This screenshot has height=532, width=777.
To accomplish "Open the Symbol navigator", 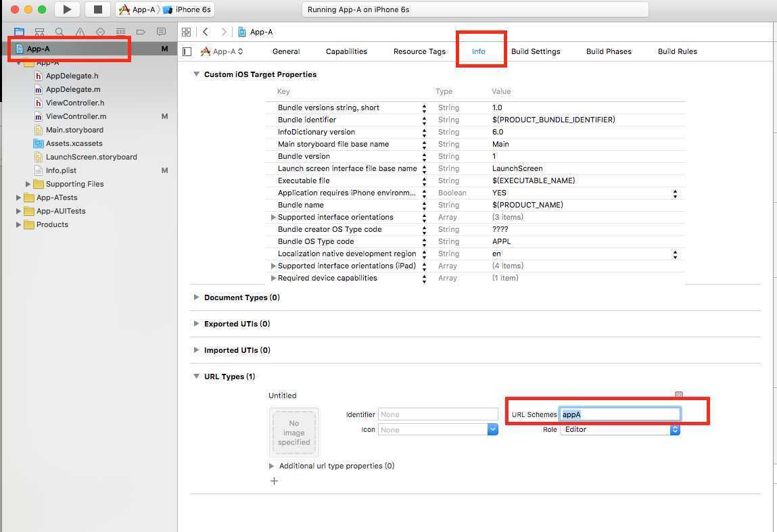I will 40,32.
